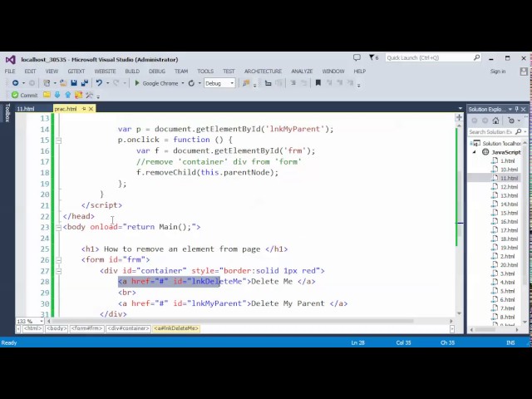Open the Feedback speech-bubble icon

click(x=357, y=57)
